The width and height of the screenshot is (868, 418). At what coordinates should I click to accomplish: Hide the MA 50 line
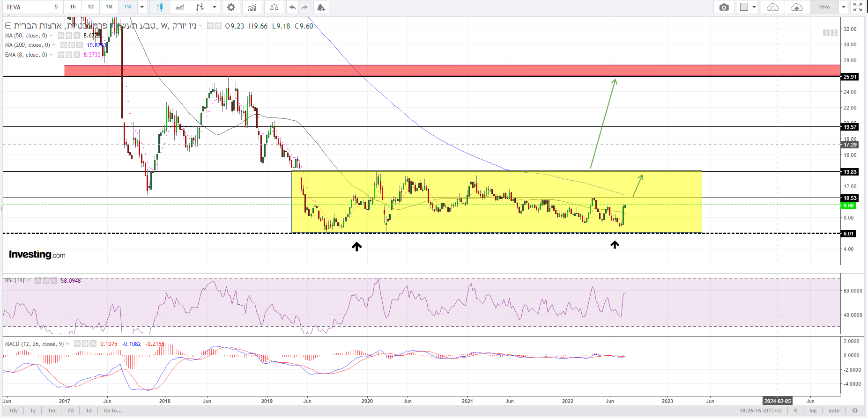61,36
